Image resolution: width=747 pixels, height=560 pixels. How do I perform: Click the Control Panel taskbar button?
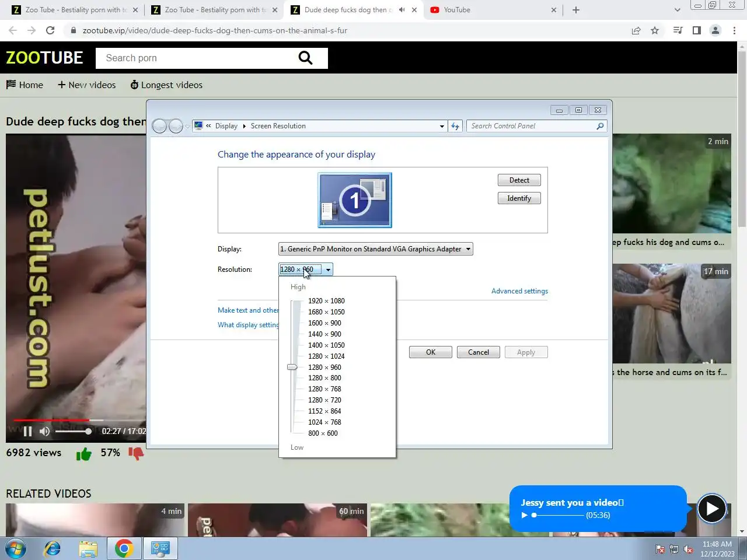pyautogui.click(x=160, y=548)
